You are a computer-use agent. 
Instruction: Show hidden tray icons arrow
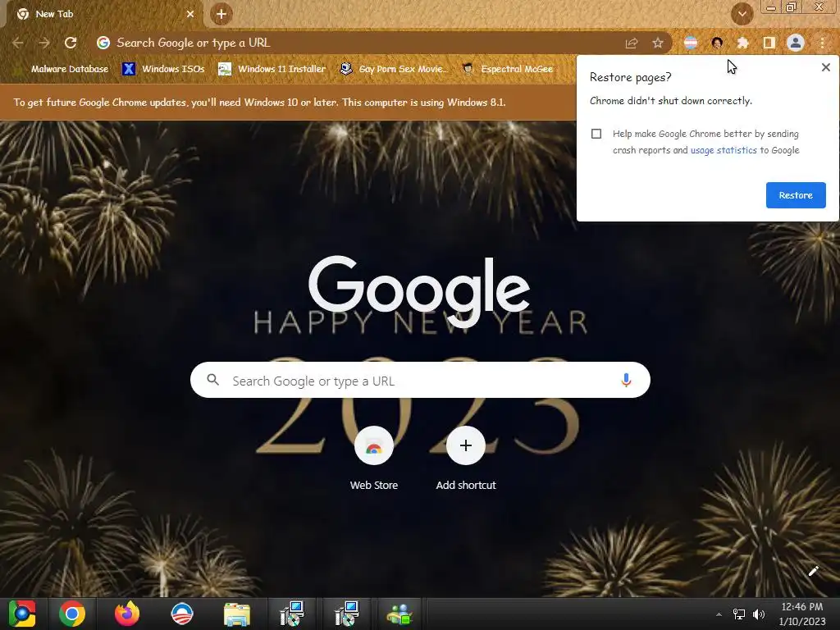(x=719, y=614)
